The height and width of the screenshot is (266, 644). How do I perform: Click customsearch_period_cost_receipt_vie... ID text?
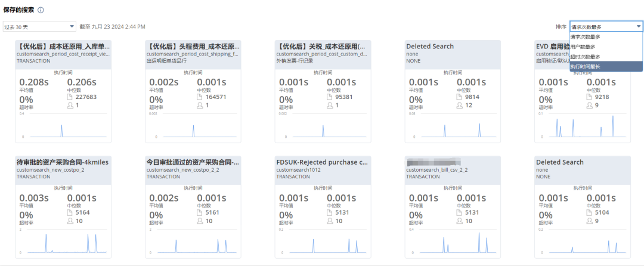[x=63, y=54]
